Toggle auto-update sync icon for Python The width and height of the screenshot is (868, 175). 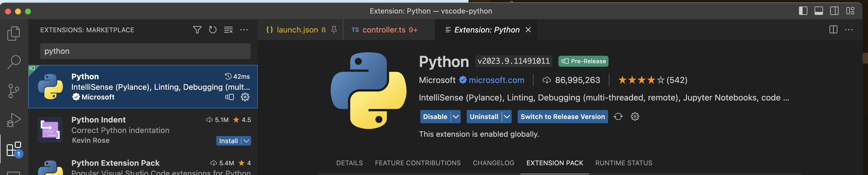pyautogui.click(x=618, y=117)
